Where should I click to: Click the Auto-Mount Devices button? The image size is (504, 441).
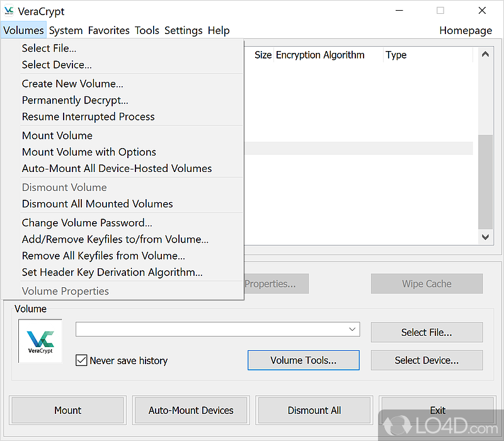(191, 411)
